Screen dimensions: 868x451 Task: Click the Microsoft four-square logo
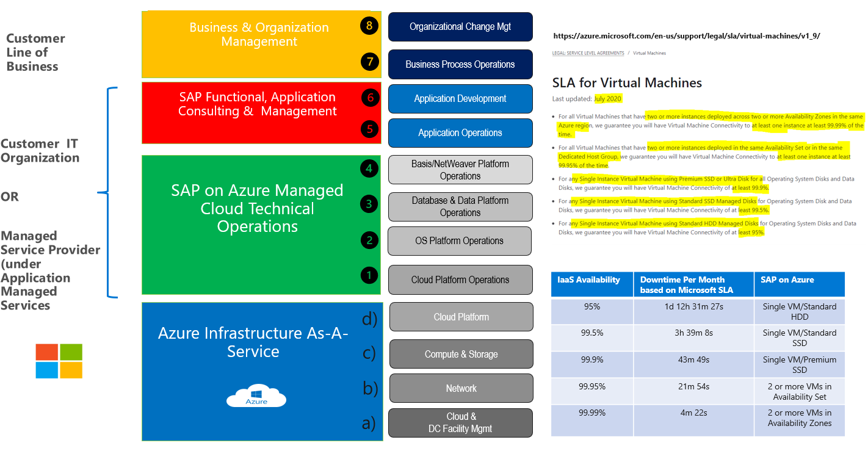pos(59,361)
